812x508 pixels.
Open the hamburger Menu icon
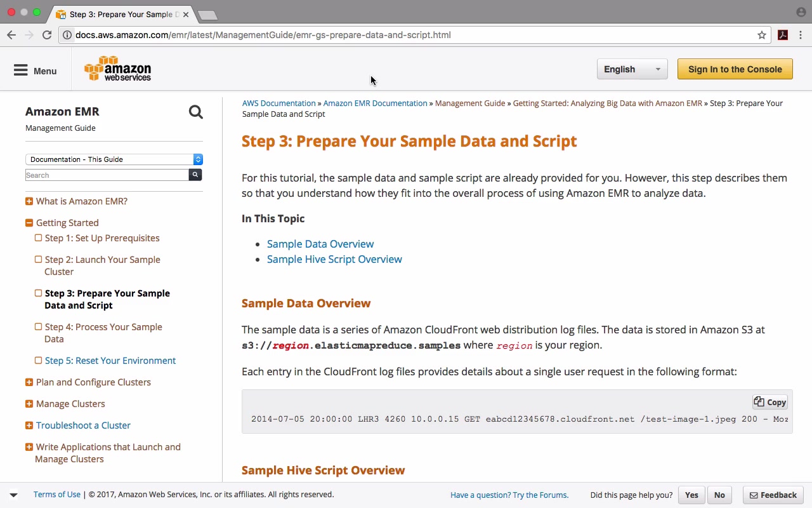[x=21, y=70]
